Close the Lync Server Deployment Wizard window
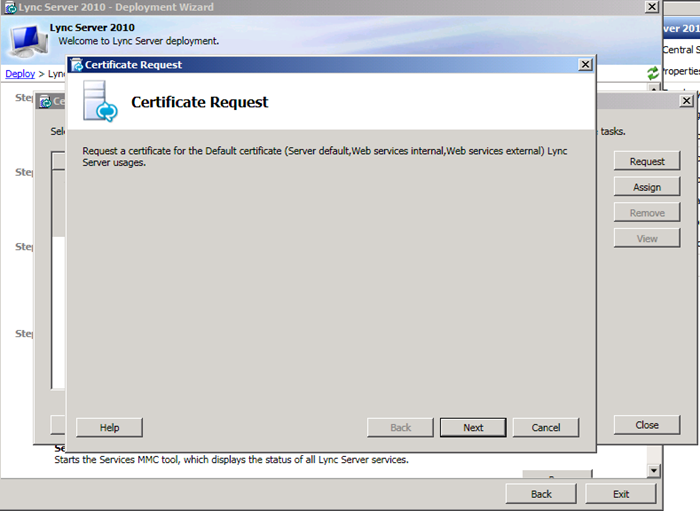Screen dimensions: 700x511 pyautogui.click(x=652, y=7)
